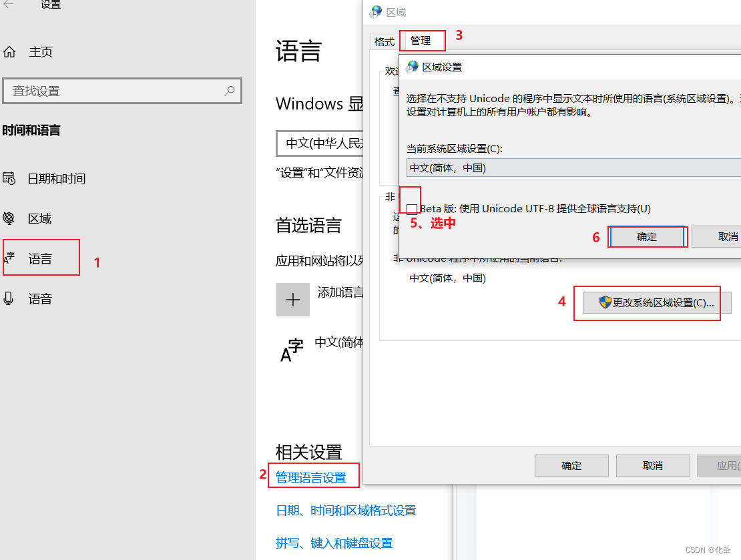Click 确定 in the 区域设置 dialog

coord(646,236)
